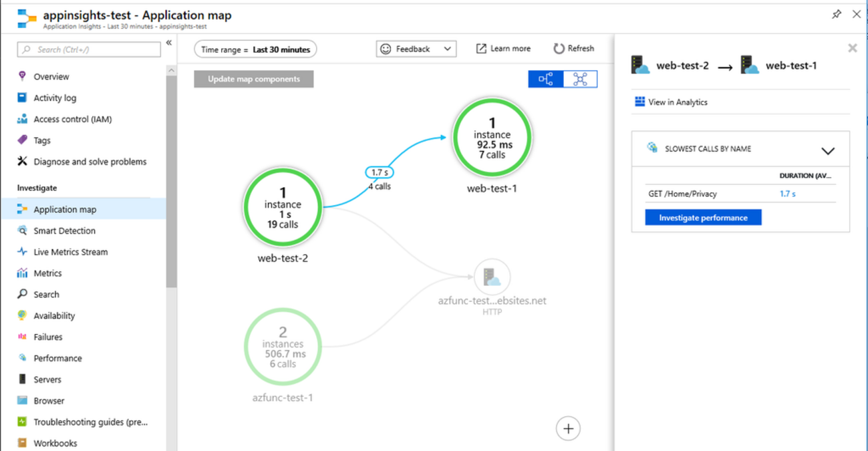This screenshot has height=451, width=868.
Task: Click the Live Metrics Stream pulse icon
Action: click(22, 252)
